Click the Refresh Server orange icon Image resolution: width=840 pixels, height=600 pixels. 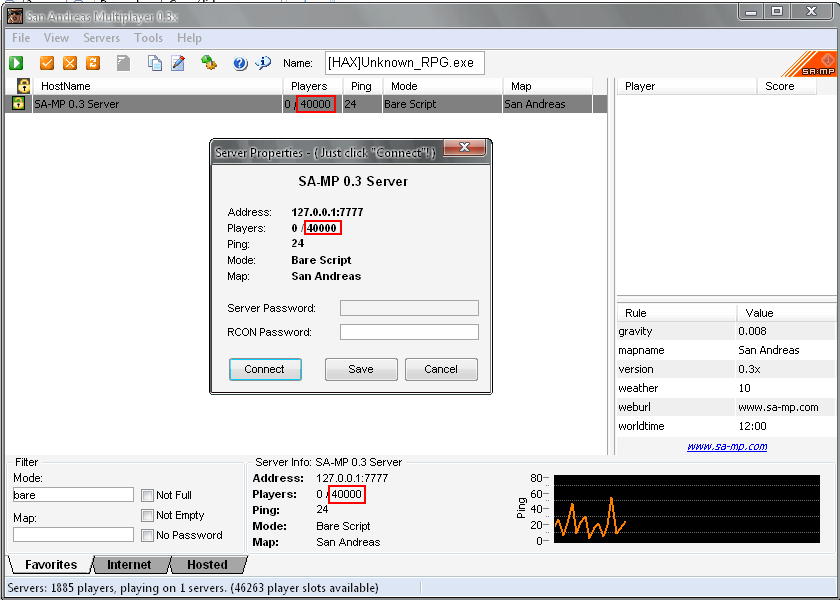pyautogui.click(x=93, y=63)
